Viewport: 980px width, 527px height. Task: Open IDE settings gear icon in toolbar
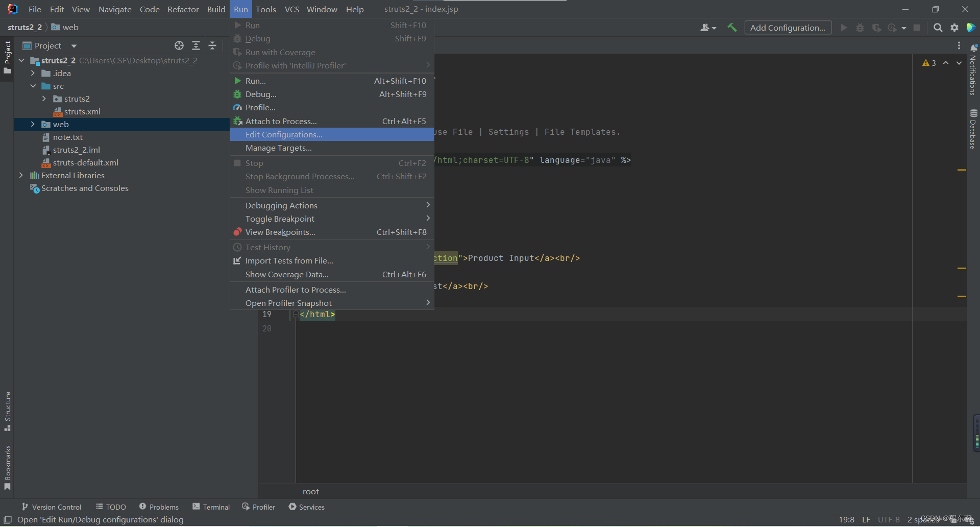(x=954, y=28)
